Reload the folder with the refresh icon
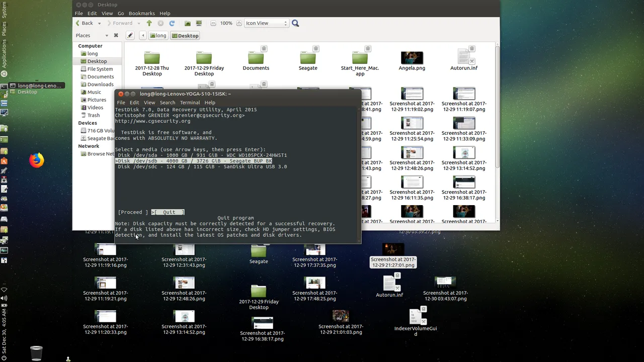Viewport: 644px width, 362px height. point(172,23)
